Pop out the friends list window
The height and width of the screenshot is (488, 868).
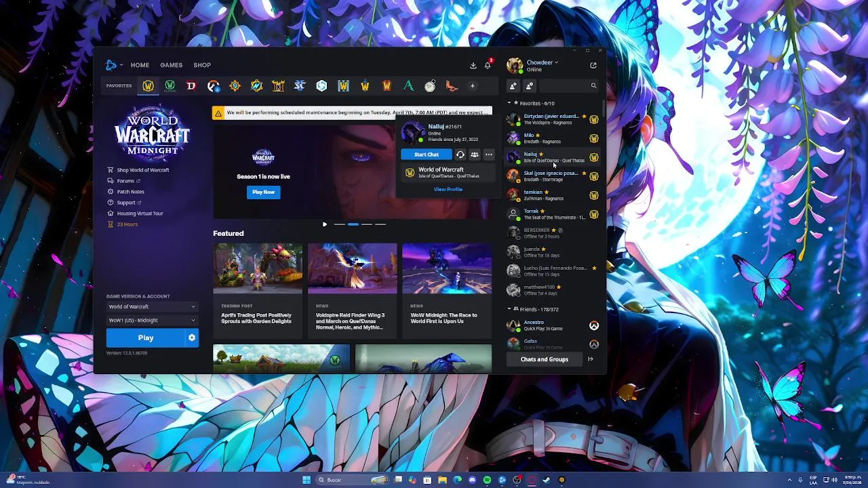pyautogui.click(x=593, y=66)
